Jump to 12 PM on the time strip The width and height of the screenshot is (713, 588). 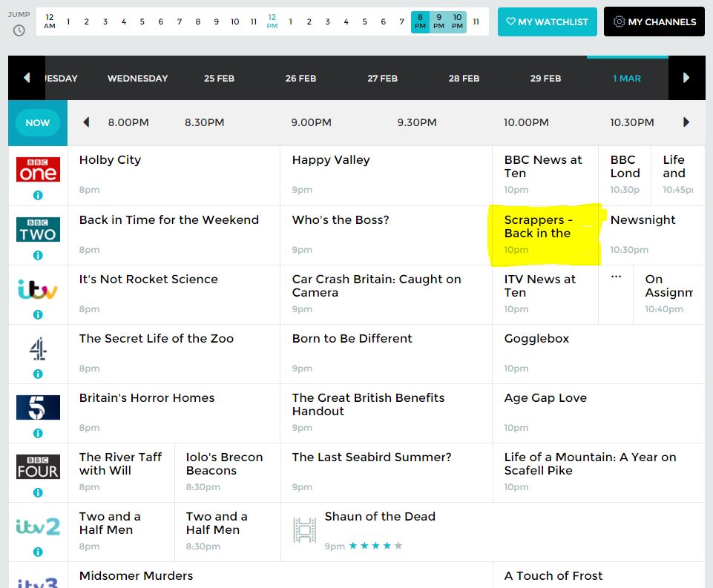click(272, 22)
